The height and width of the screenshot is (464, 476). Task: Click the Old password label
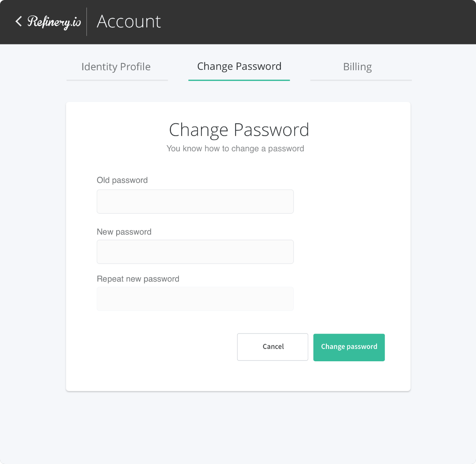122,180
